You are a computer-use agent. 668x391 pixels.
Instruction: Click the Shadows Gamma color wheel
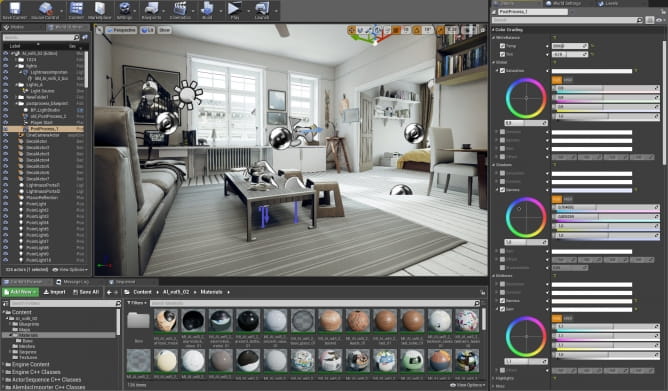[526, 217]
